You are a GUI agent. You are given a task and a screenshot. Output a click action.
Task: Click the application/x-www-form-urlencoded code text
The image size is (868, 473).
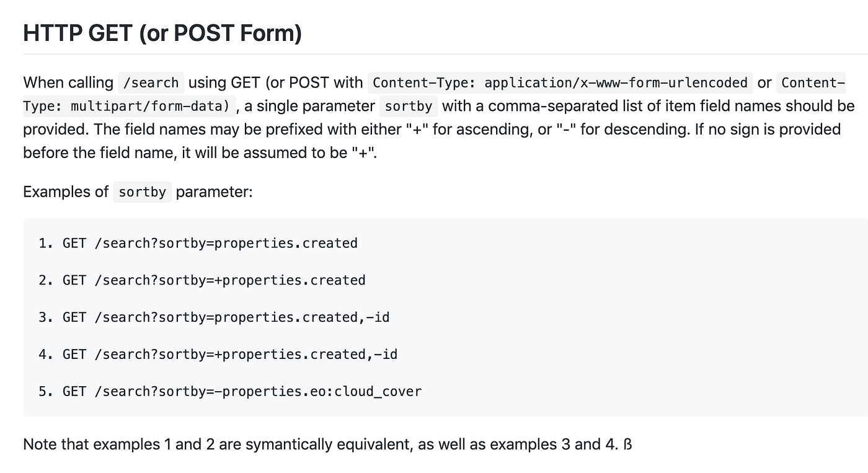(616, 82)
